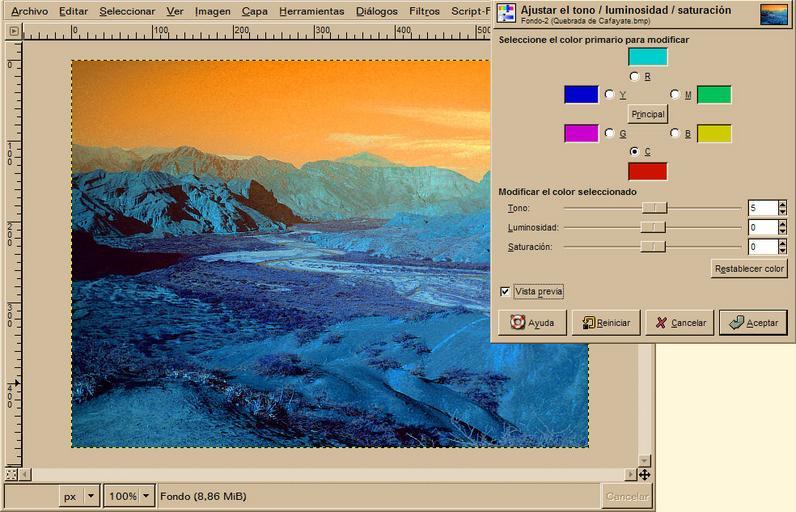The image size is (796, 512).
Task: Open the Diálogos menu
Action: [377, 11]
